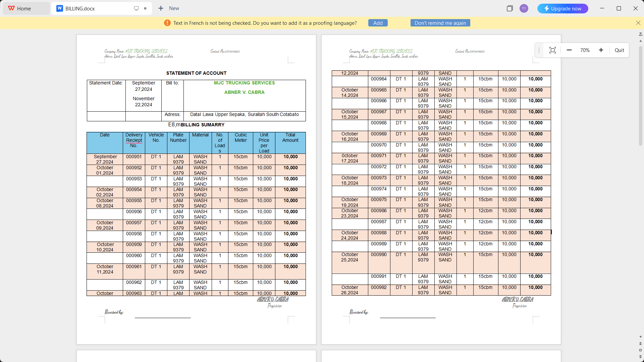The width and height of the screenshot is (644, 362).
Task: Switch to the BILLING.docx tab
Action: pos(80,8)
